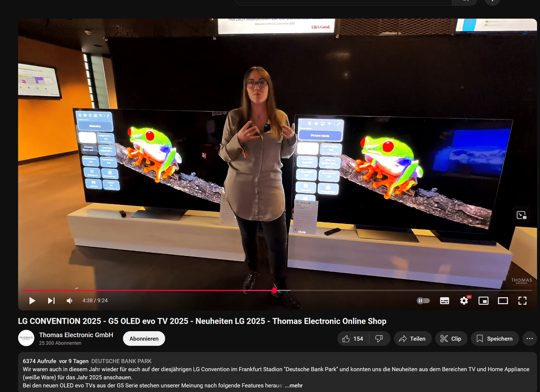Switch to theater mode
The width and height of the screenshot is (540, 392).
(x=503, y=300)
